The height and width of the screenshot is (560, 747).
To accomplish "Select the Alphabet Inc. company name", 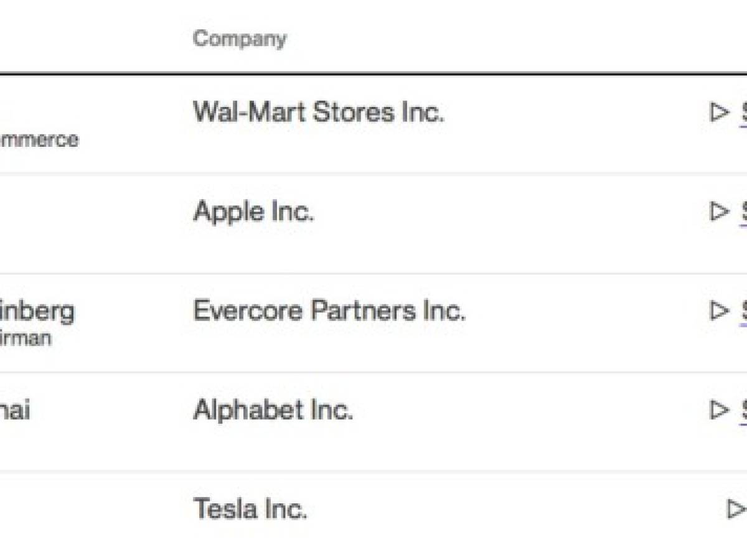I will [273, 410].
